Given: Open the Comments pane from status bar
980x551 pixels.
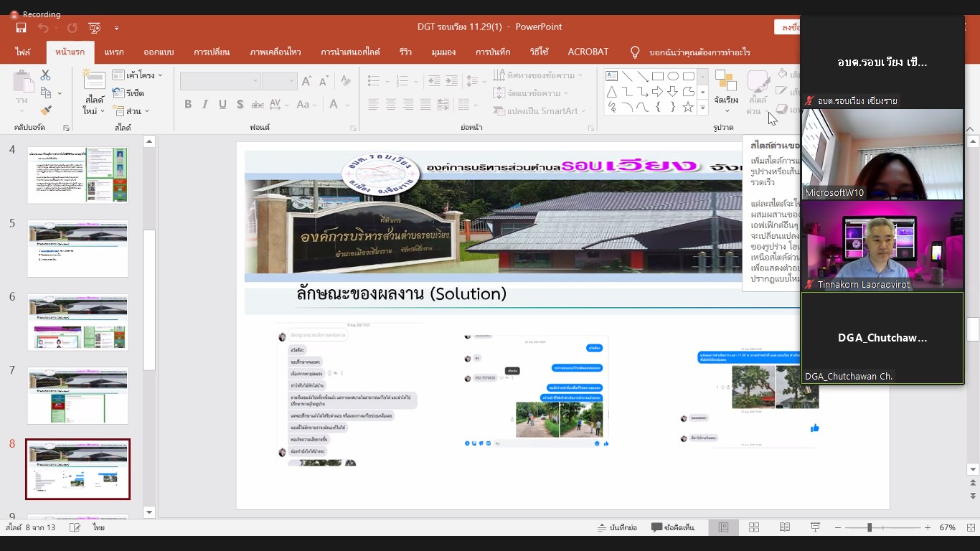Looking at the screenshot, I should click(673, 527).
